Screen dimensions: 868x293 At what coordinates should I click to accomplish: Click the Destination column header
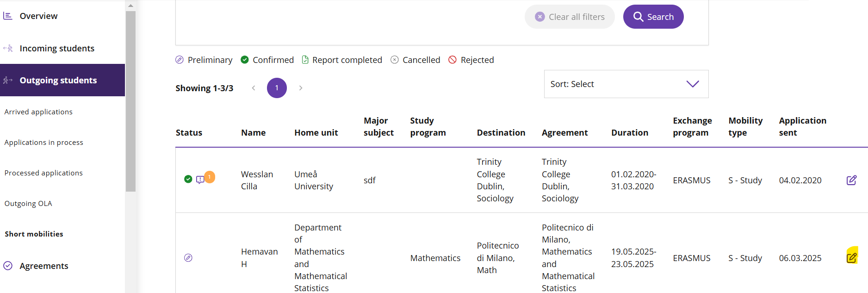[501, 133]
